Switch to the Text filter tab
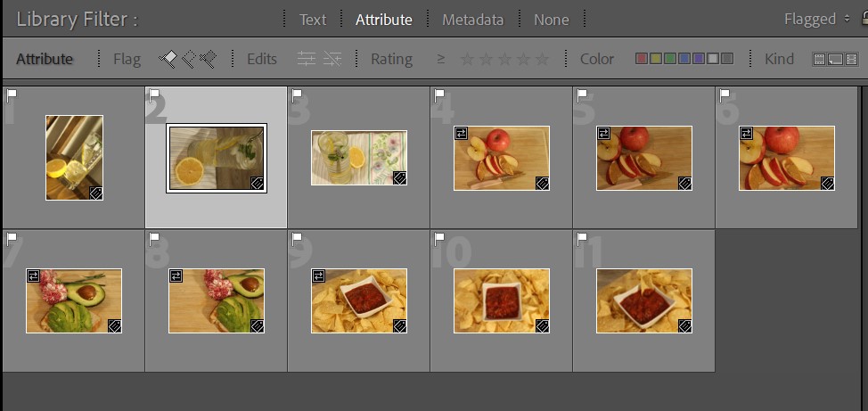The height and width of the screenshot is (411, 868). coord(313,19)
